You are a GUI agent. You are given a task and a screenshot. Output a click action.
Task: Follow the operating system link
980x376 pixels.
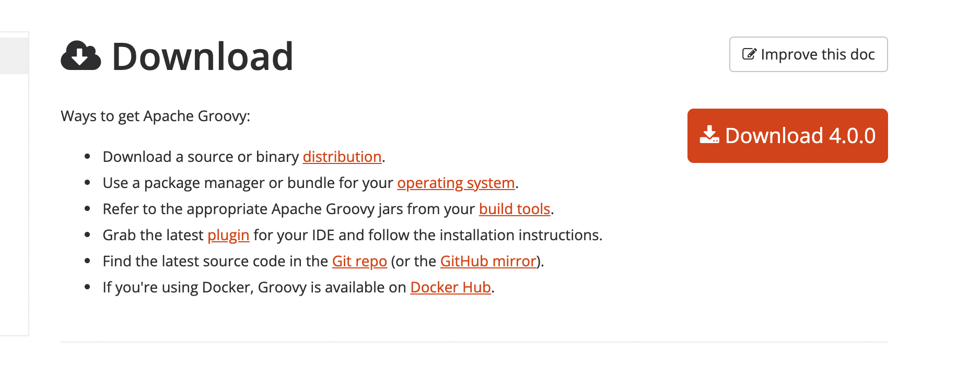(x=456, y=183)
